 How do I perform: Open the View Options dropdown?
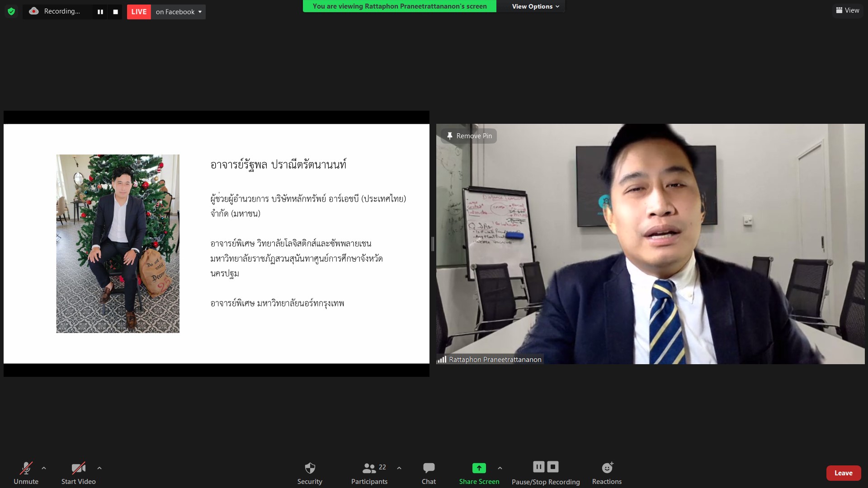pyautogui.click(x=535, y=6)
